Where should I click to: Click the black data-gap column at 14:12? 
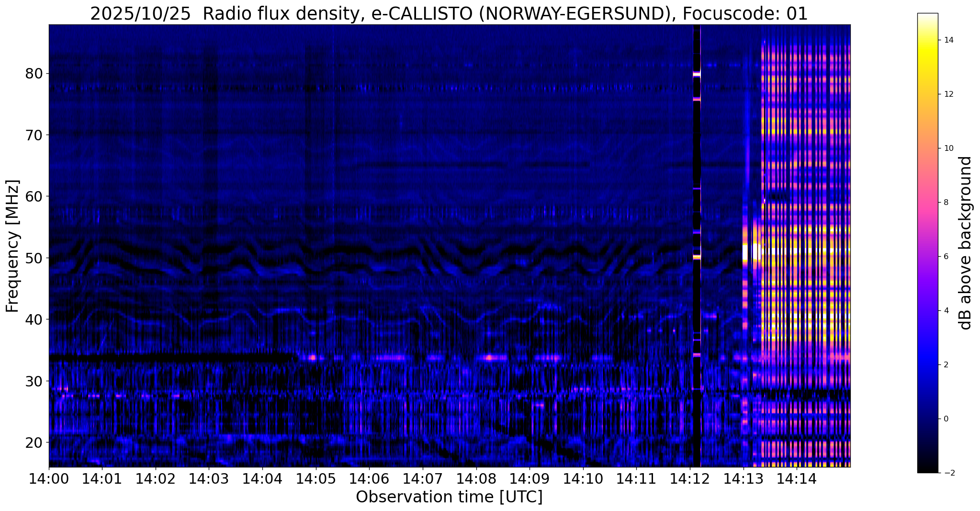(x=697, y=246)
